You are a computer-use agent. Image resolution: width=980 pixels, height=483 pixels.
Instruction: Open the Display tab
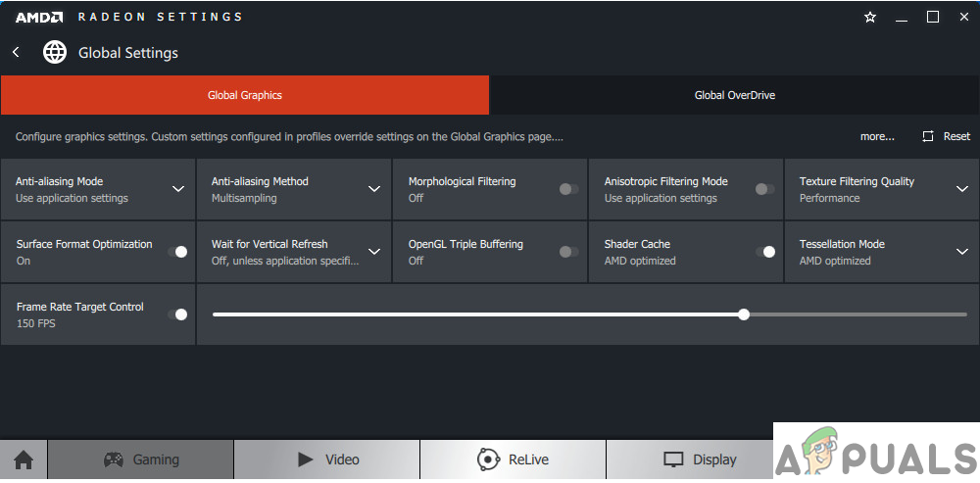[690, 459]
